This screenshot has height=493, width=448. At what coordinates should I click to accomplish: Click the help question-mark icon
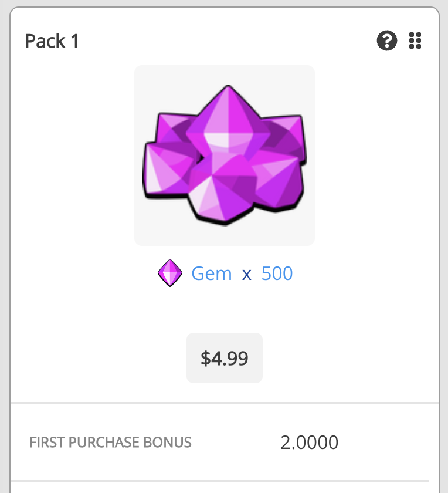tap(386, 41)
